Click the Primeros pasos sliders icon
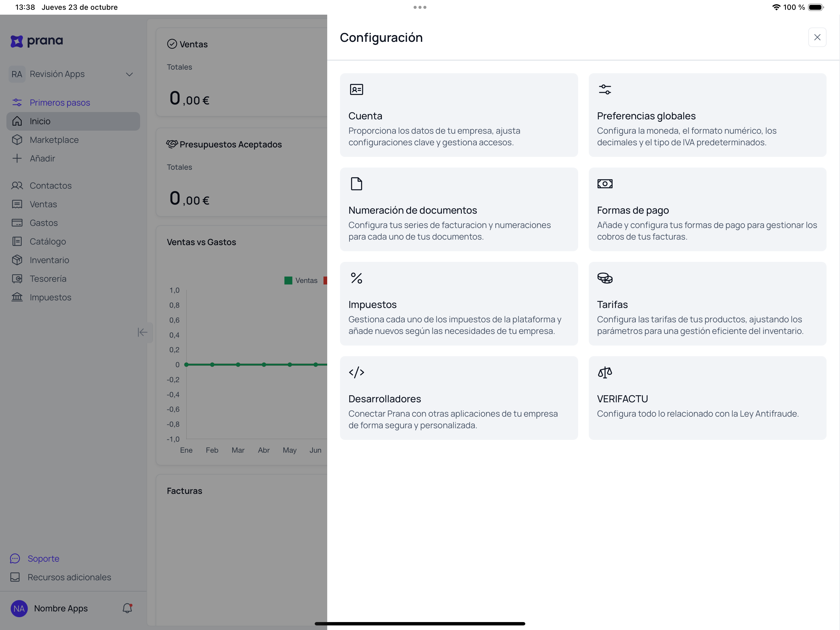Screen dimensions: 840x630 point(17,102)
